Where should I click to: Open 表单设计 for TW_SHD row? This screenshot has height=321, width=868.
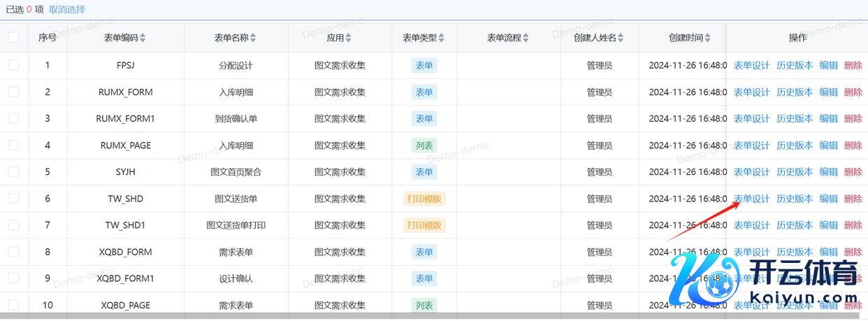[751, 199]
